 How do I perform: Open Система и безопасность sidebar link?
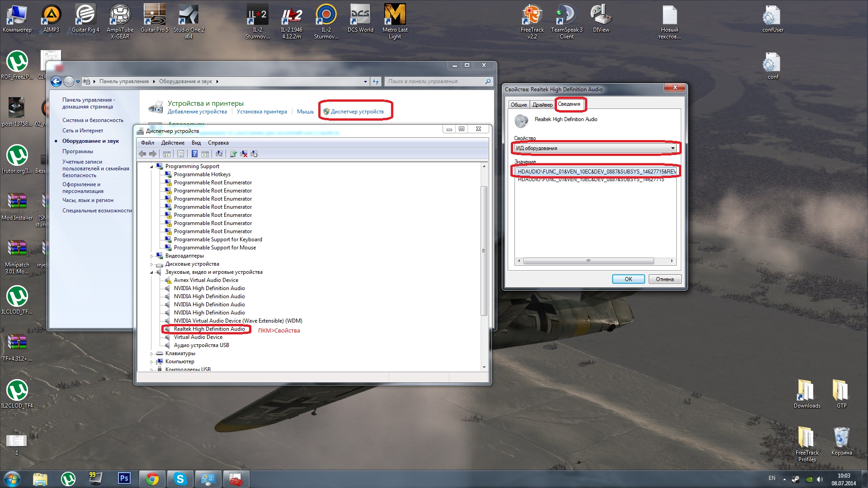pos(93,120)
